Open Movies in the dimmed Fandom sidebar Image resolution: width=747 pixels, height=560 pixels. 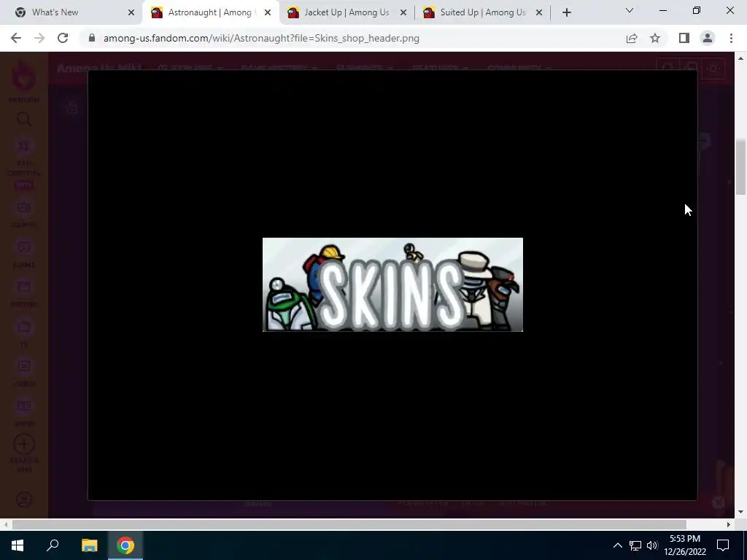coord(24,292)
